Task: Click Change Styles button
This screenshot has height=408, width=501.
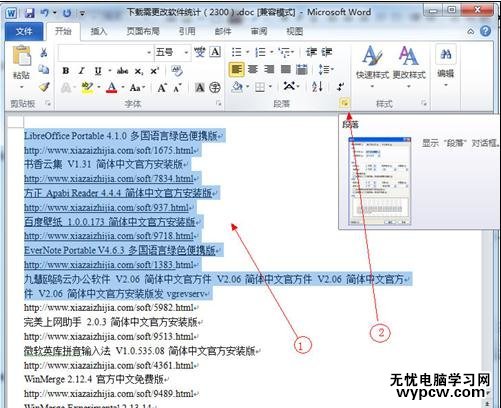Action: point(409,67)
